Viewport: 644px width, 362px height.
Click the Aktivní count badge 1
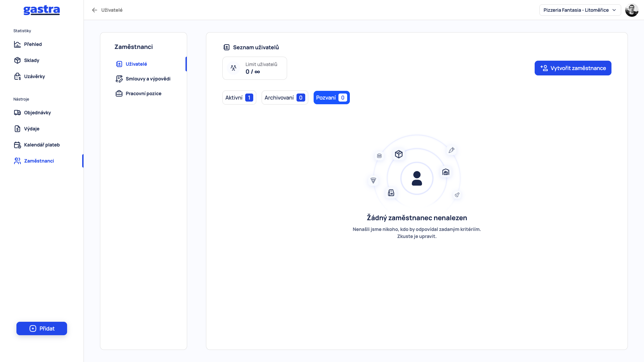coord(249,98)
